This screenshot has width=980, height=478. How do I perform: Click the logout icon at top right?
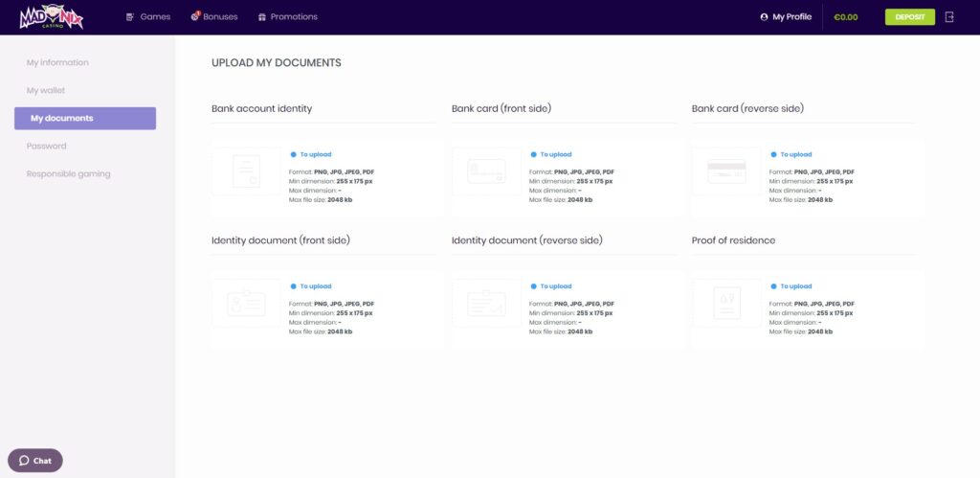949,17
